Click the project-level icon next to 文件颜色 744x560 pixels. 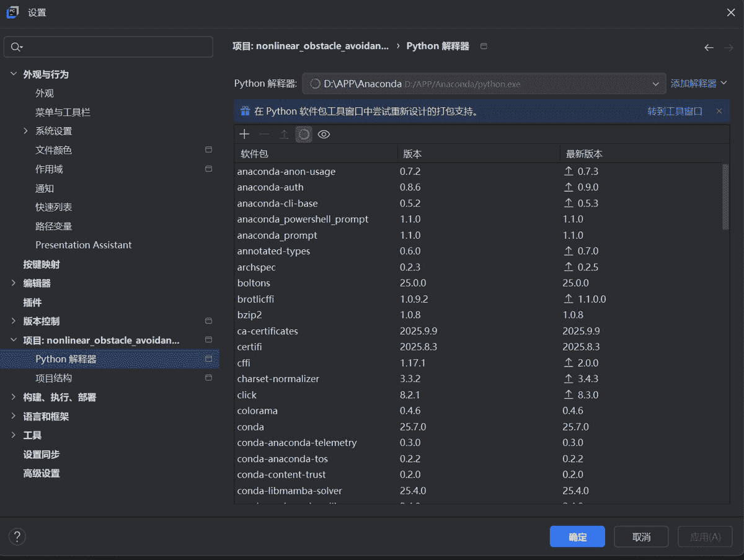[209, 149]
